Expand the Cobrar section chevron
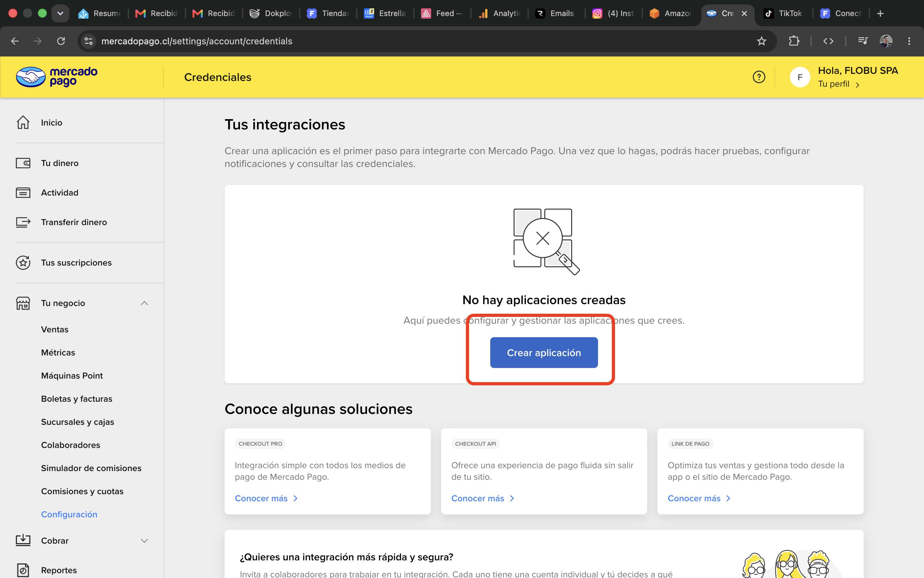The height and width of the screenshot is (578, 924). point(144,540)
